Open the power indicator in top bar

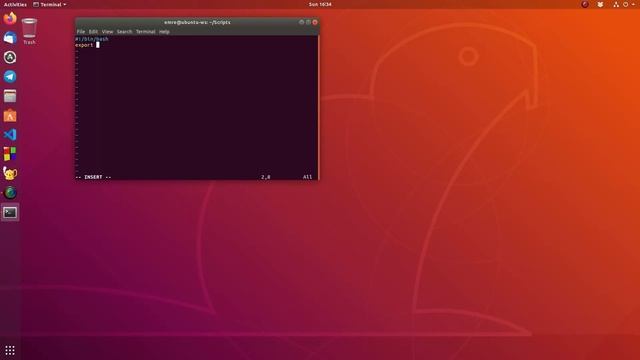coord(625,4)
